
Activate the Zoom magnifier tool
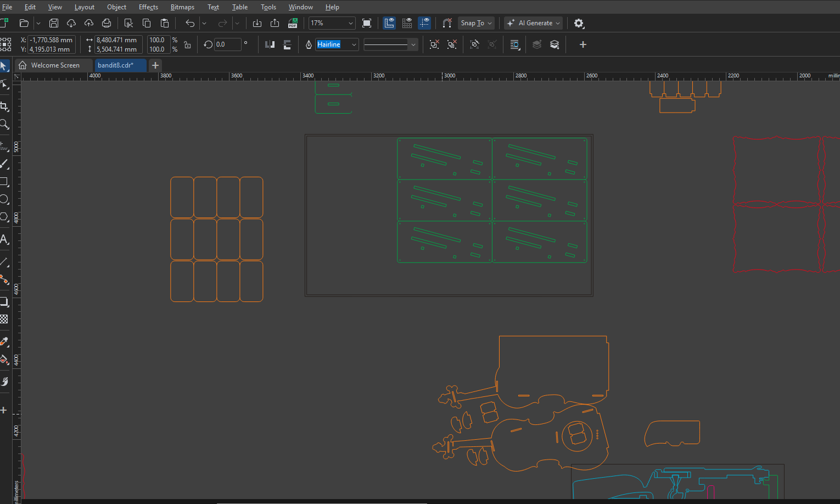click(x=4, y=124)
